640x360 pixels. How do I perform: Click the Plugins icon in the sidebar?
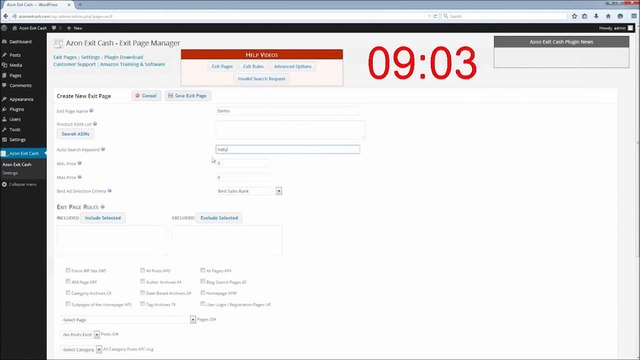4,109
